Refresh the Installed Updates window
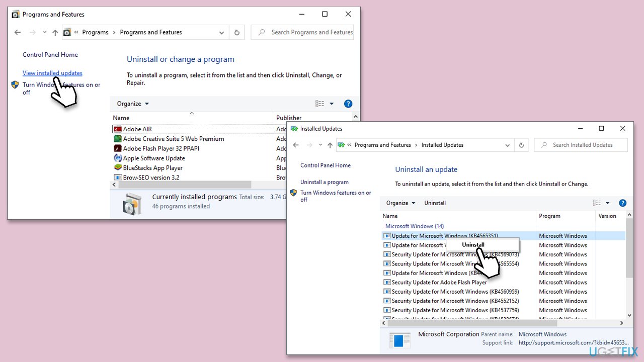 pos(521,145)
